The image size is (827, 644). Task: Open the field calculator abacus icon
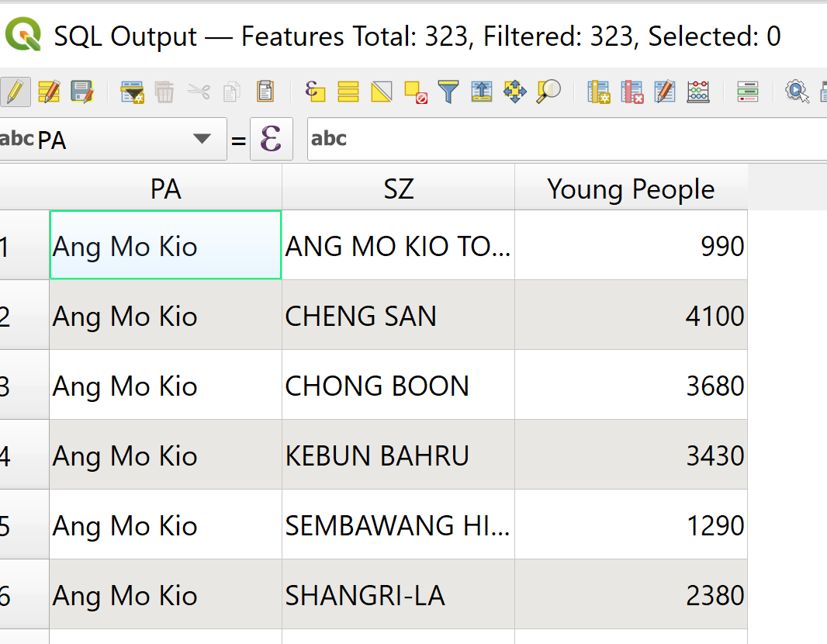click(x=698, y=92)
